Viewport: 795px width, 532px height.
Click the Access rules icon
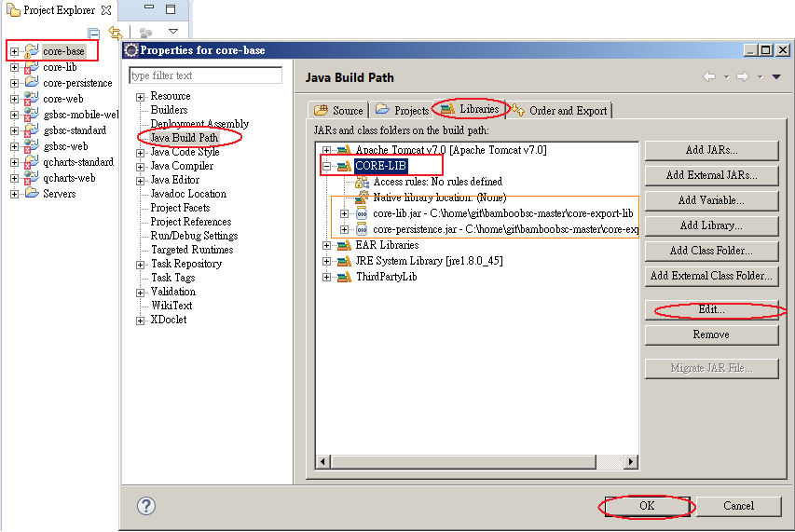click(362, 182)
